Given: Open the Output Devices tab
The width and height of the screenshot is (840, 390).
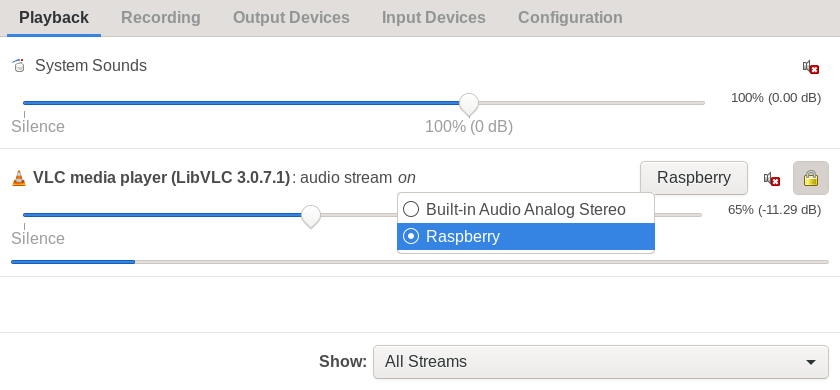Looking at the screenshot, I should [x=291, y=18].
